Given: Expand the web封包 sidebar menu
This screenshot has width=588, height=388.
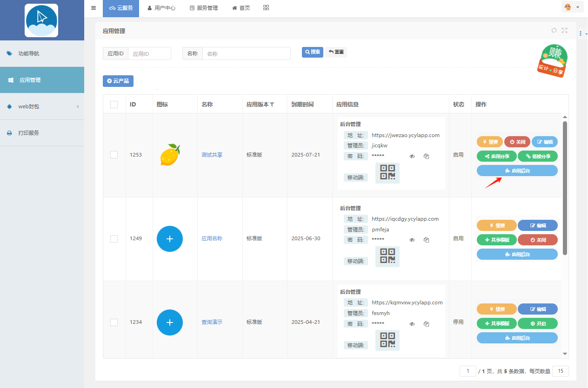Looking at the screenshot, I should [42, 106].
